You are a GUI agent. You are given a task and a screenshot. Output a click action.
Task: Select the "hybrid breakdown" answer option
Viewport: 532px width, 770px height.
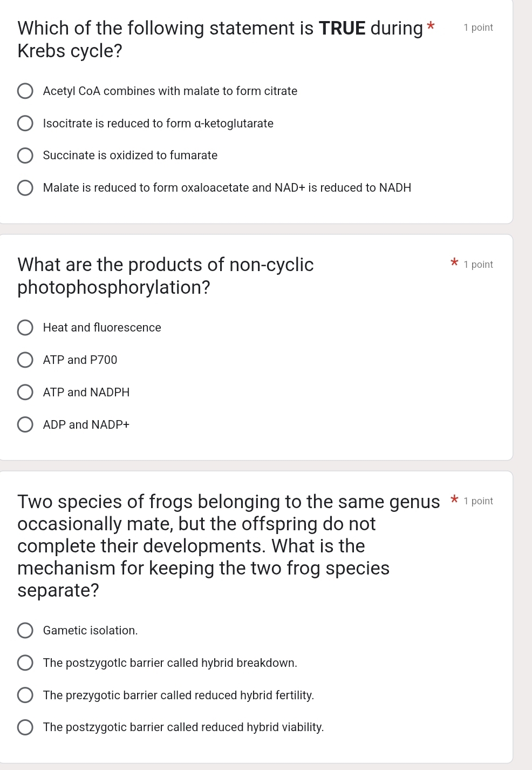25,663
